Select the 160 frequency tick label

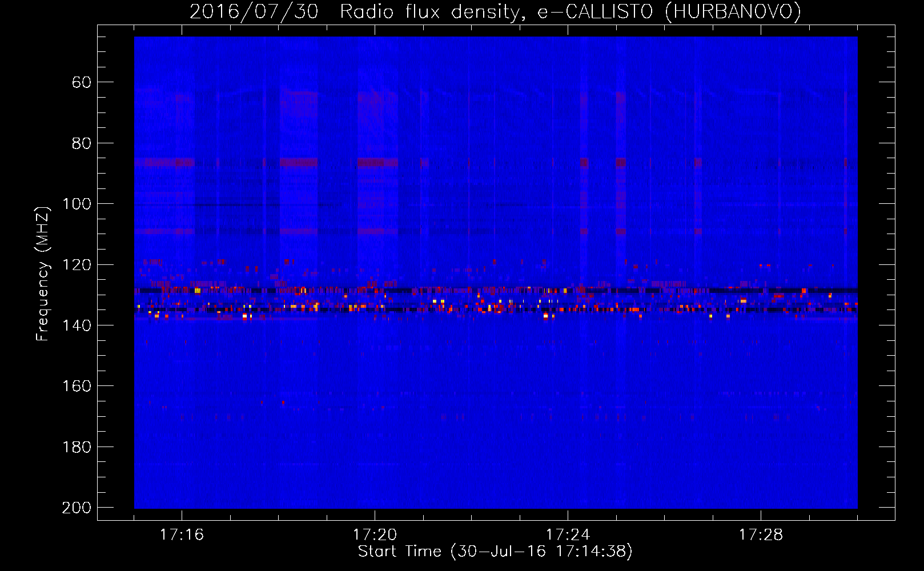point(77,386)
